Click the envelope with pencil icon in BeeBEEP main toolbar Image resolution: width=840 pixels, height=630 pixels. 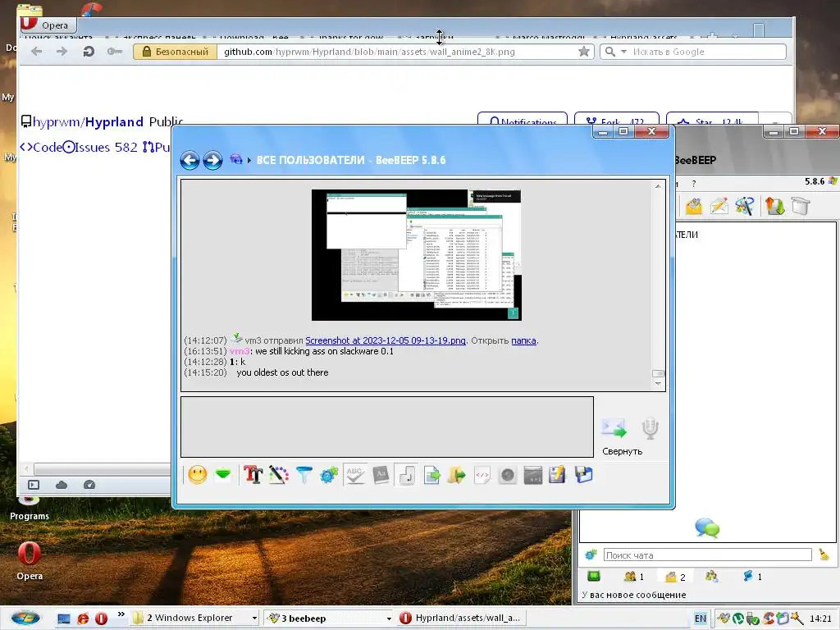[719, 206]
